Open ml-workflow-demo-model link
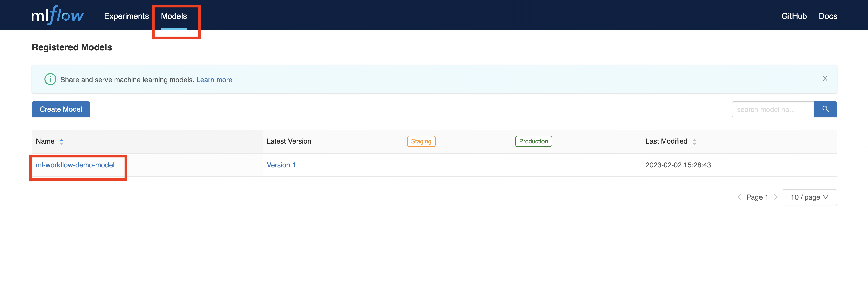868x302 pixels. click(x=75, y=165)
